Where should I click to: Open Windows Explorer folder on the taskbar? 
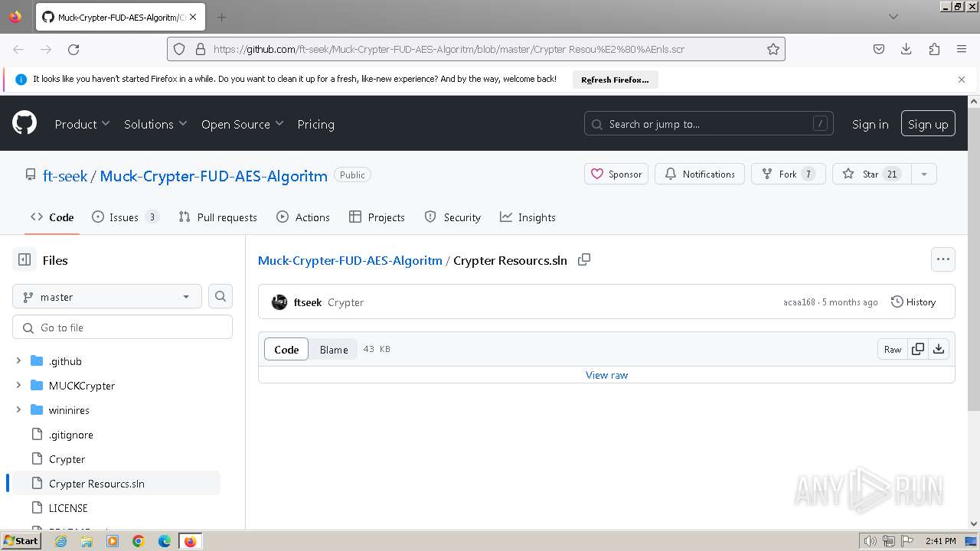[x=87, y=541]
